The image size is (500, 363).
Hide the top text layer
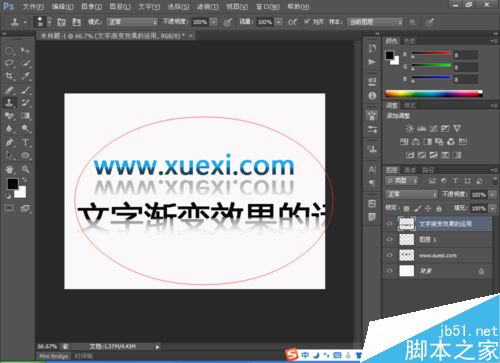pyautogui.click(x=389, y=224)
